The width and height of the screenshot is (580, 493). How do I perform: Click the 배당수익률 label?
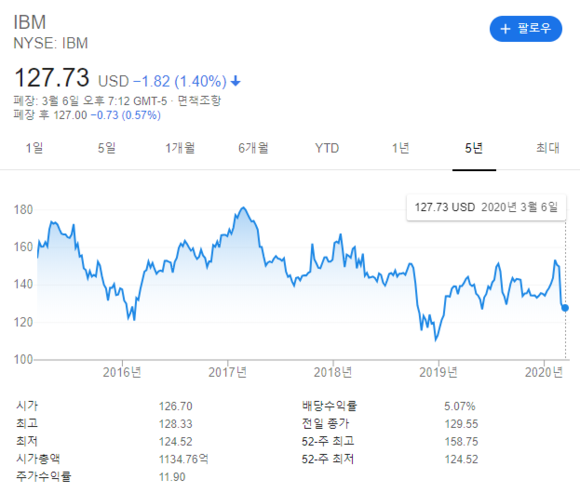(329, 406)
